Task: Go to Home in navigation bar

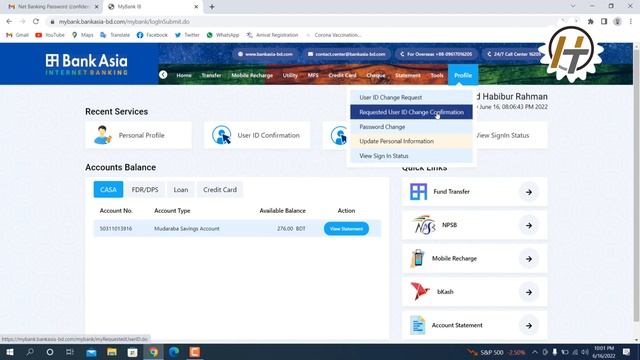Action: coord(184,75)
